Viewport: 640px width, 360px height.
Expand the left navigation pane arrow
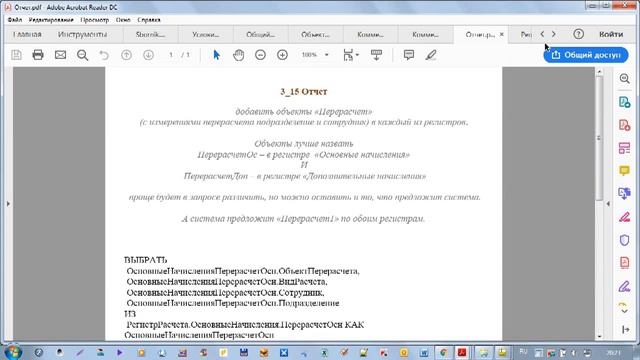coord(8,203)
